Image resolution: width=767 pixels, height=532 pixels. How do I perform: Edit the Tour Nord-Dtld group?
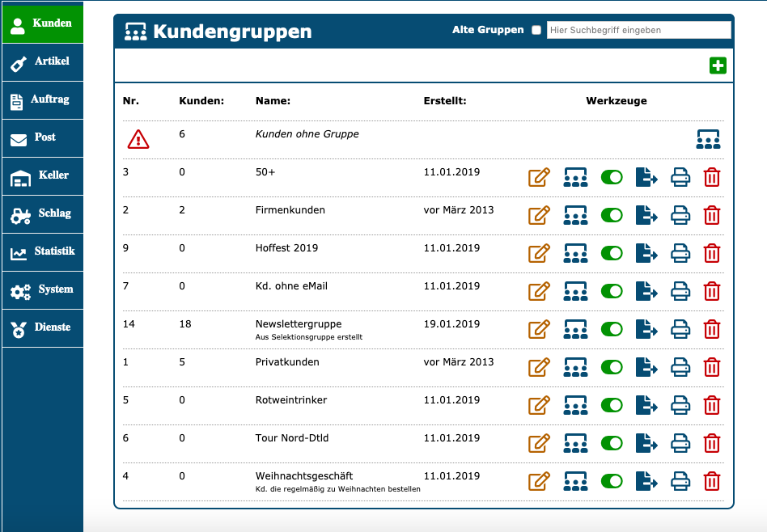(539, 443)
